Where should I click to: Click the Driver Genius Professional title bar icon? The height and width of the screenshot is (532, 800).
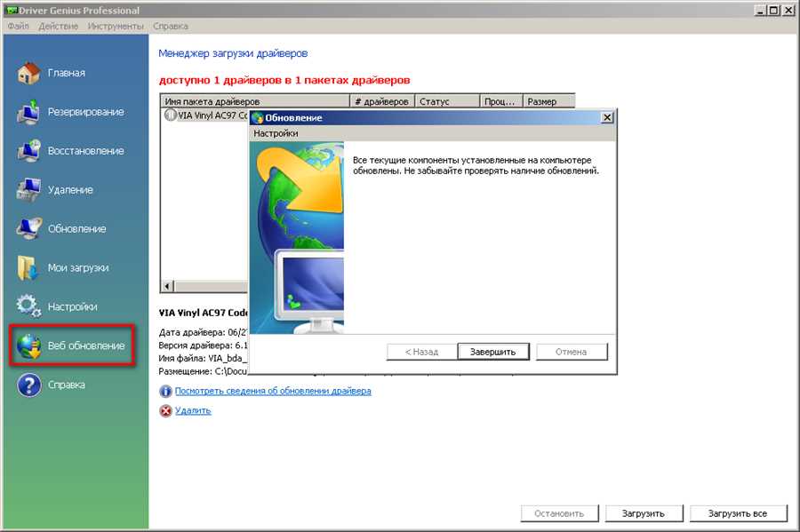tap(12, 10)
